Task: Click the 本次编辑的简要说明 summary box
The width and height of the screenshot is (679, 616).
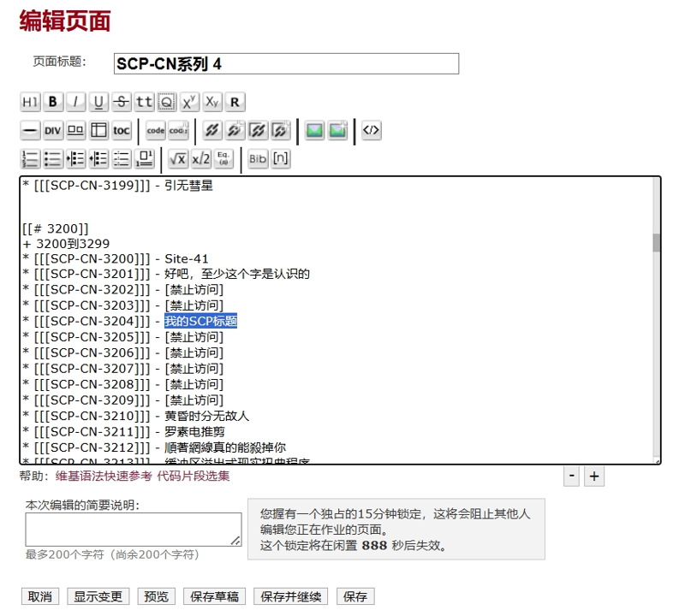Action: tap(134, 530)
